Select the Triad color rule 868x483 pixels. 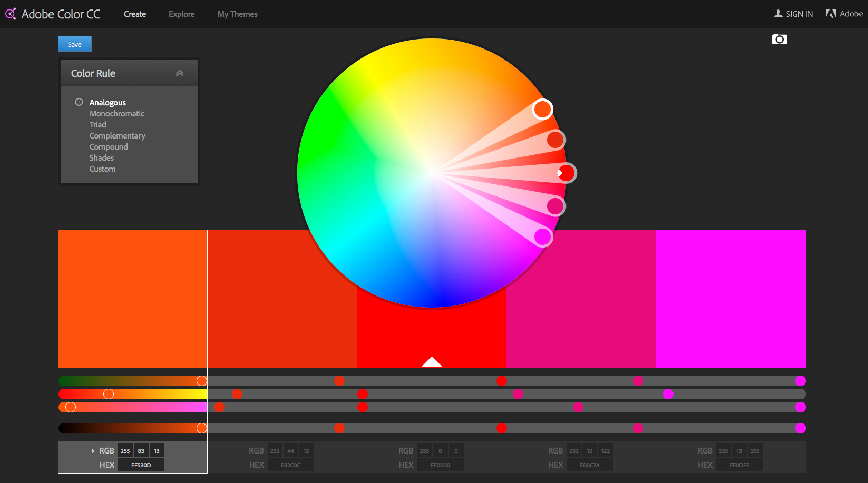click(x=98, y=124)
